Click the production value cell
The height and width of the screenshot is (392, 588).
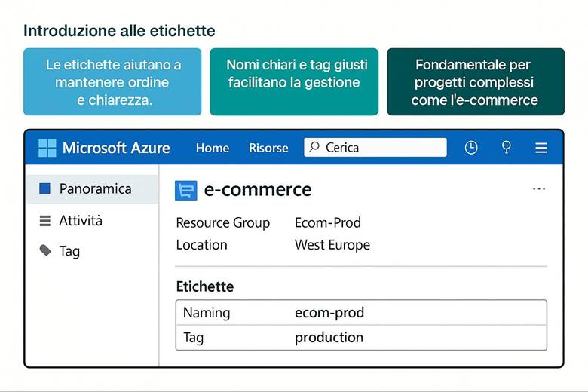[x=329, y=338]
